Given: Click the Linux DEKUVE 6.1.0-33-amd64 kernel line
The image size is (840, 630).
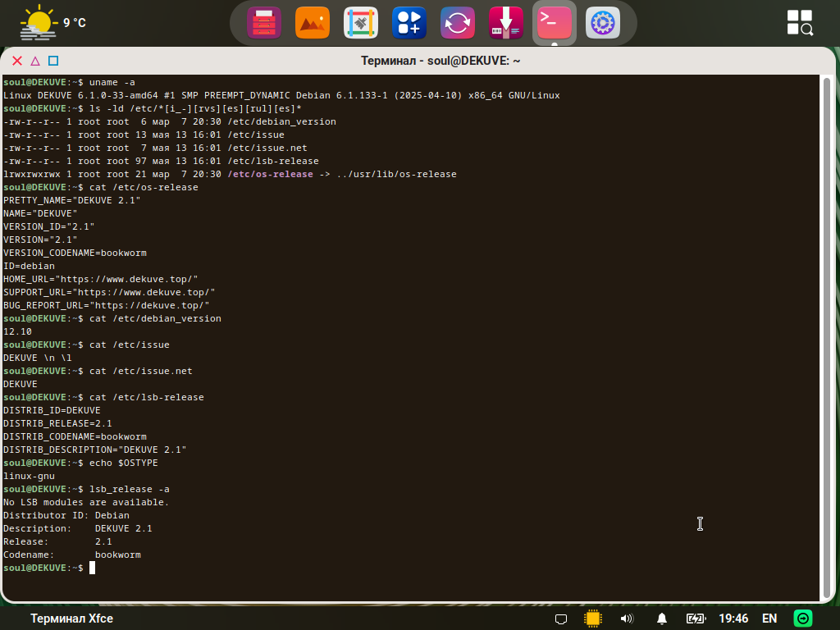Looking at the screenshot, I should click(x=281, y=95).
